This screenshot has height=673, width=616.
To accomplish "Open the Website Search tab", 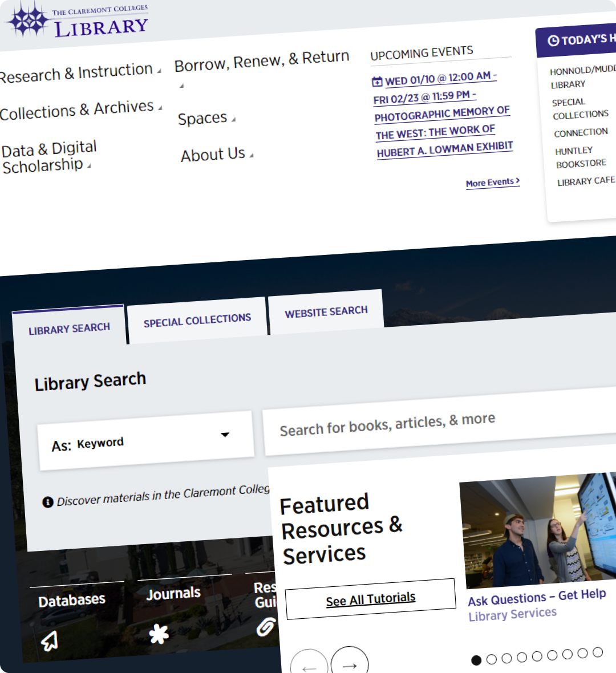I will [326, 310].
